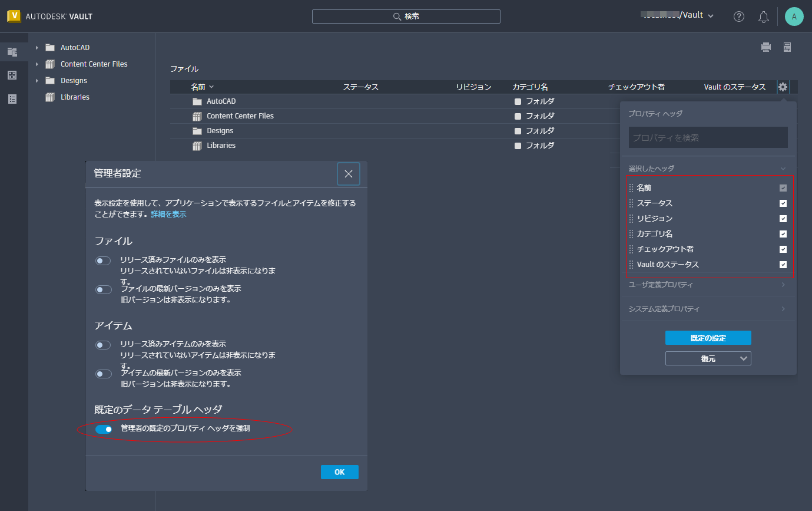Click the Designs folder icon in table
812x511 pixels.
(197, 131)
